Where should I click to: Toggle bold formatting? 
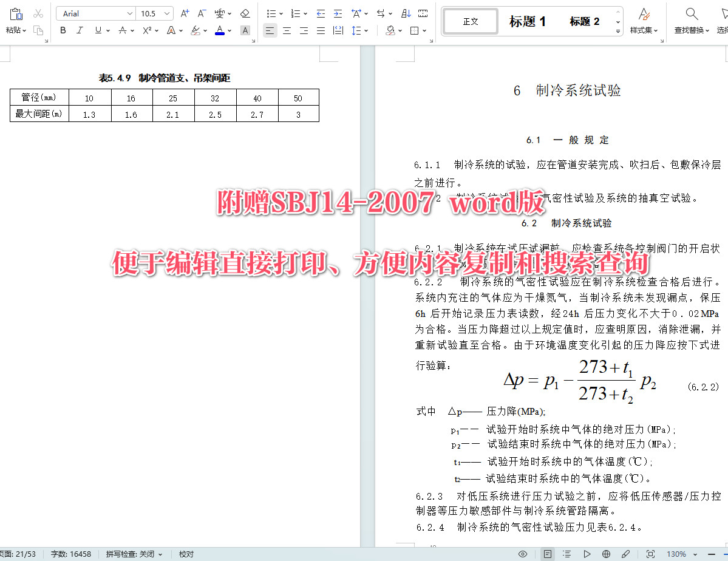tap(63, 30)
